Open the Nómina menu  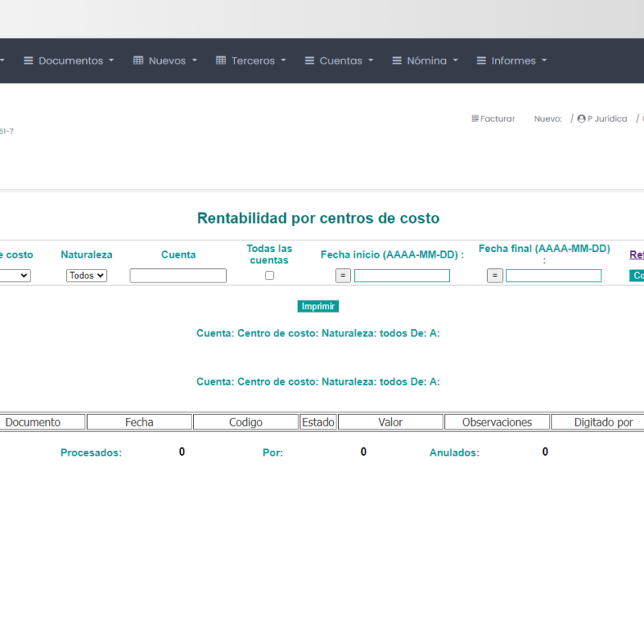click(426, 61)
